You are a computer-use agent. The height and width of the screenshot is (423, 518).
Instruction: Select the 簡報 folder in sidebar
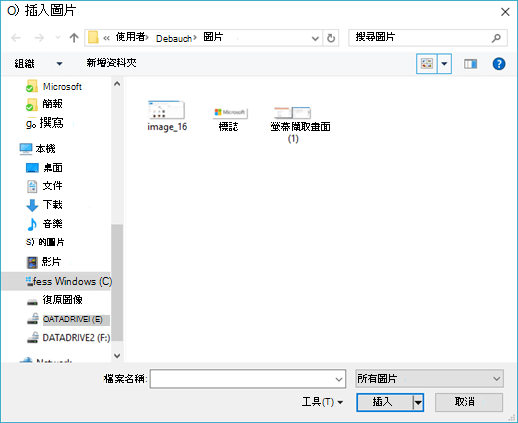coord(44,104)
